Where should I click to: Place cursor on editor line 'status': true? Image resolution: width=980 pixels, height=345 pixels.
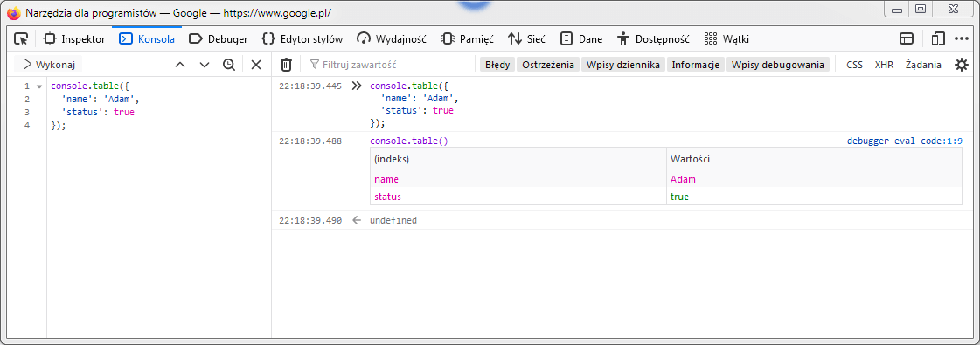coord(98,113)
